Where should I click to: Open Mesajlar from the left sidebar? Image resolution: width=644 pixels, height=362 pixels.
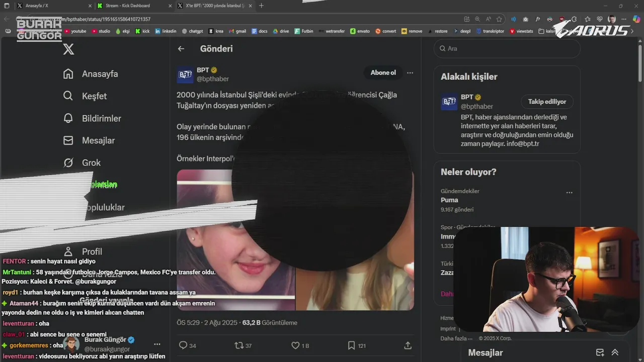pyautogui.click(x=89, y=140)
